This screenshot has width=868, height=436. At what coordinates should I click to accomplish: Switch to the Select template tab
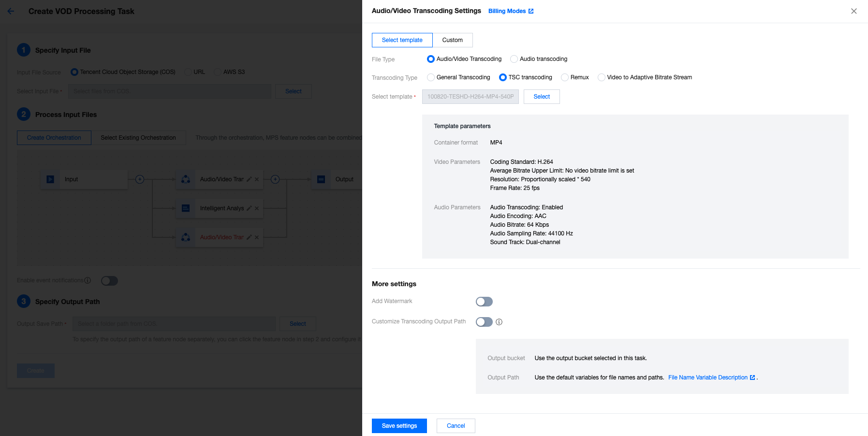[402, 40]
